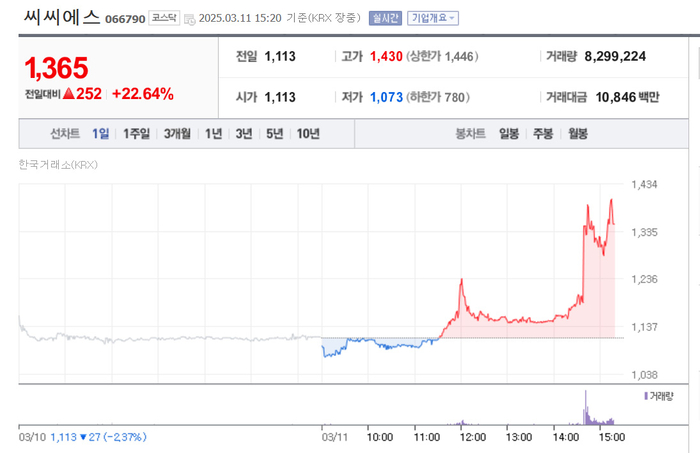Click the 한국거래소(KRX) label

pos(58,165)
